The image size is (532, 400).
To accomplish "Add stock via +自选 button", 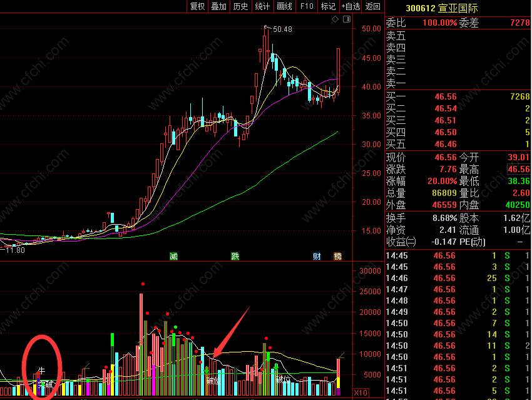I will click(350, 6).
